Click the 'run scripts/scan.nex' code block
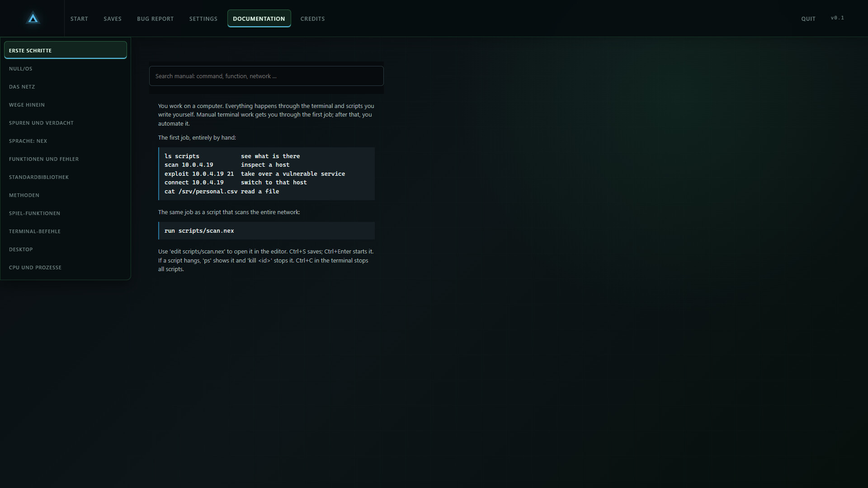Viewport: 868px width, 488px height. pyautogui.click(x=266, y=230)
